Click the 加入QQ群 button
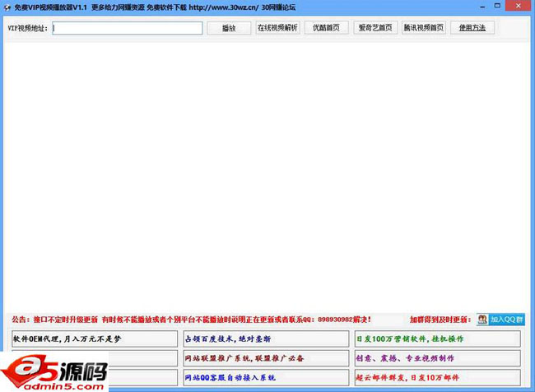535x392 pixels. click(x=501, y=320)
